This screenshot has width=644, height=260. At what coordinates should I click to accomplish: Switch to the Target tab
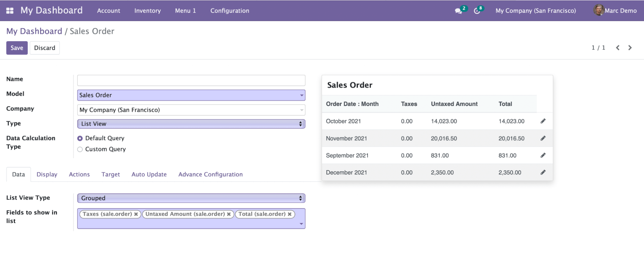click(x=111, y=174)
